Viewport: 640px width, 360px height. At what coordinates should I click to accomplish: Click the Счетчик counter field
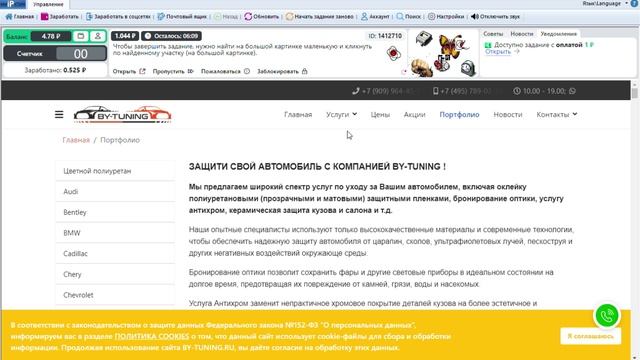[55, 53]
